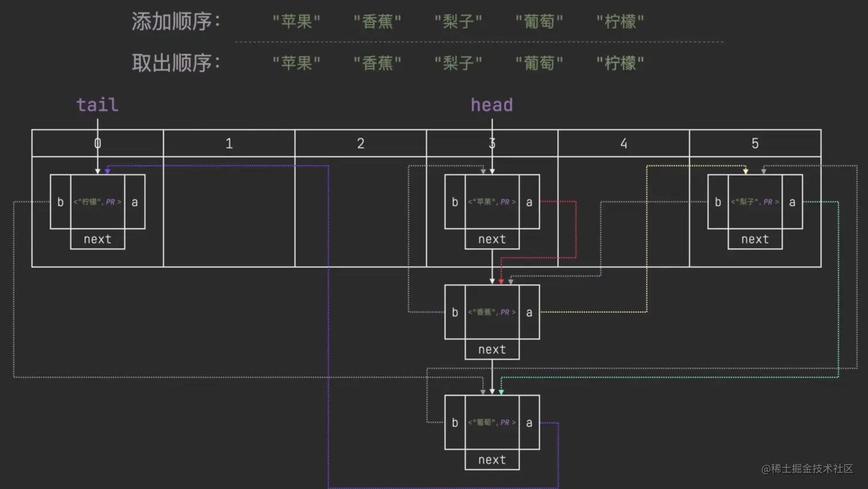
Task: Click array index header 3
Action: (492, 143)
